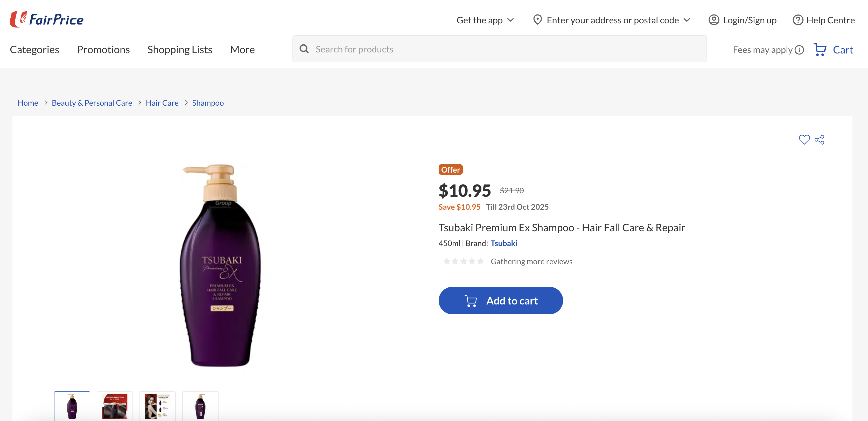Expand the Get the app dropdown
This screenshot has width=868, height=421.
point(485,20)
